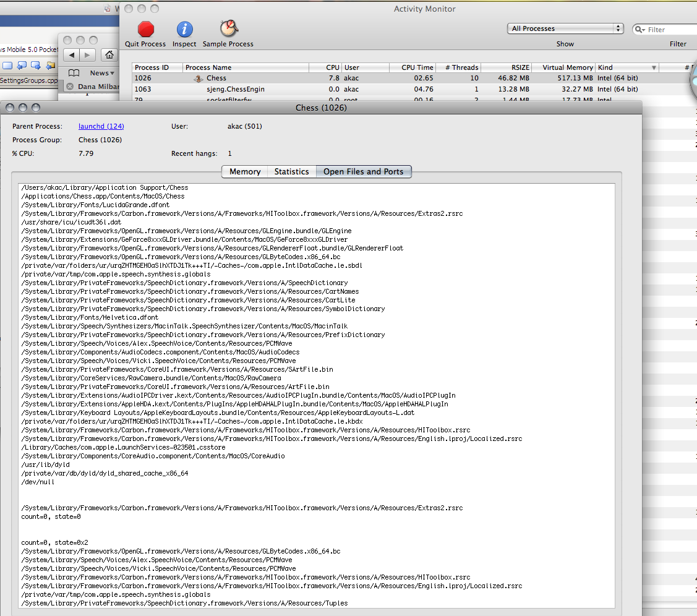Click the document icon in the background window's title bar

click(108, 9)
